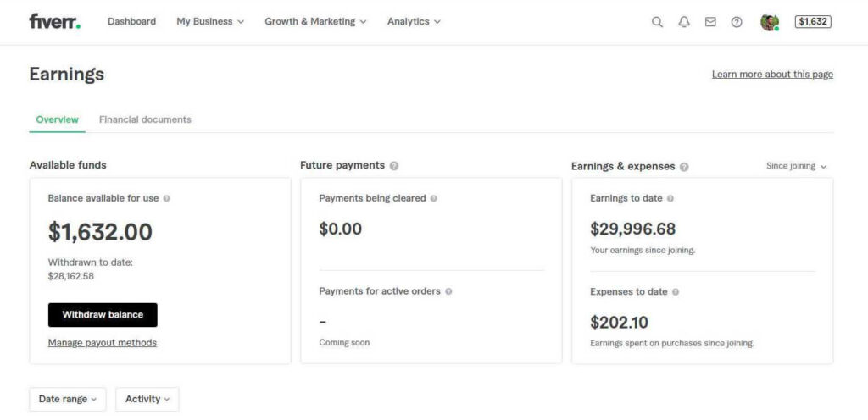Expand the Growth & Marketing menu
Viewport: 868px width, 420px height.
315,21
